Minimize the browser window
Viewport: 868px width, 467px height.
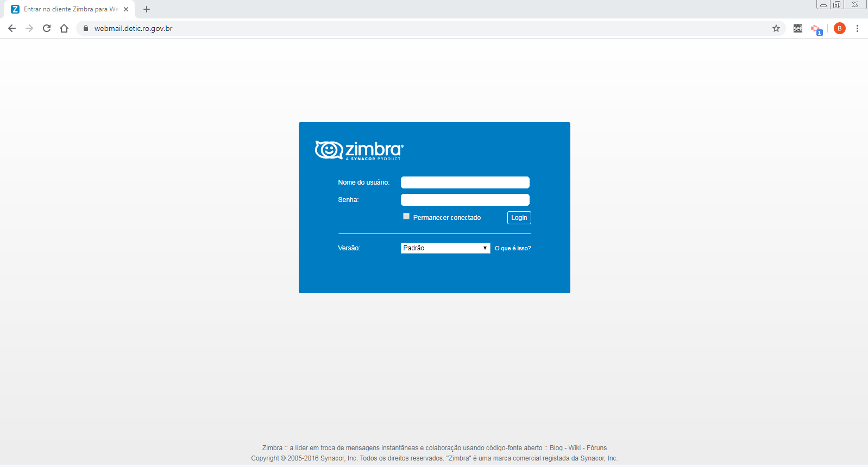tap(823, 5)
